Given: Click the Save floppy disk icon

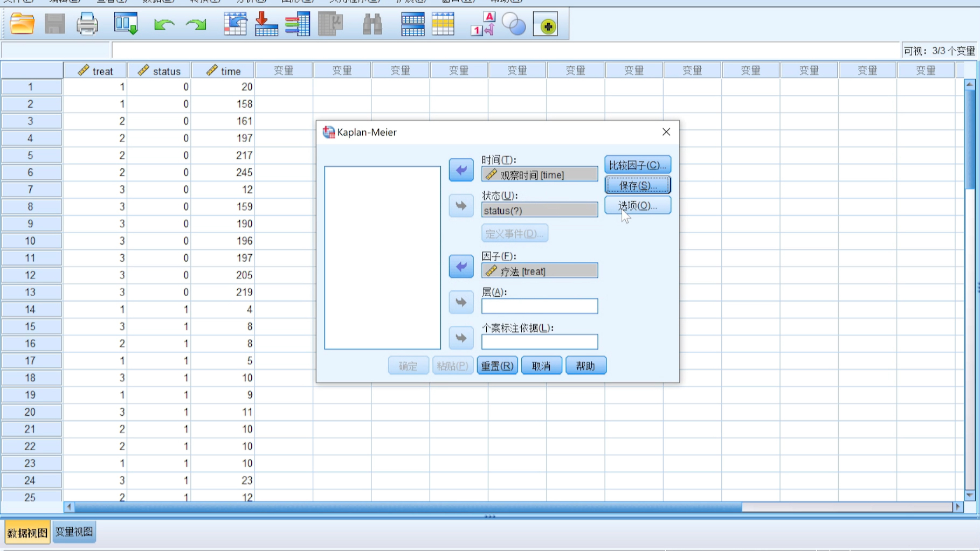Looking at the screenshot, I should (54, 24).
